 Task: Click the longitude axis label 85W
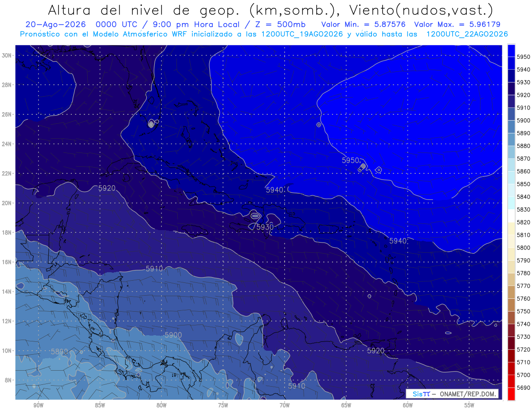(100, 405)
